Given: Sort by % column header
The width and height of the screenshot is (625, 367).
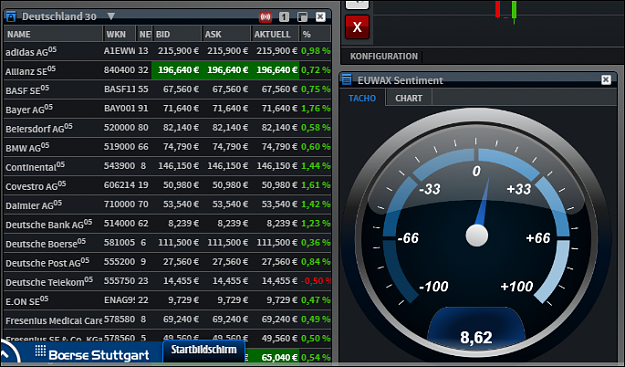Looking at the screenshot, I should pos(315,34).
